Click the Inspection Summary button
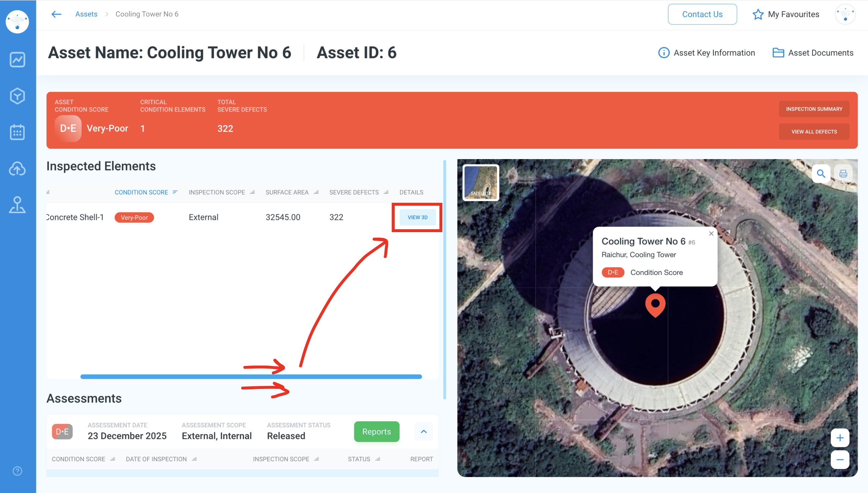Viewport: 868px width, 493px height. [x=814, y=109]
